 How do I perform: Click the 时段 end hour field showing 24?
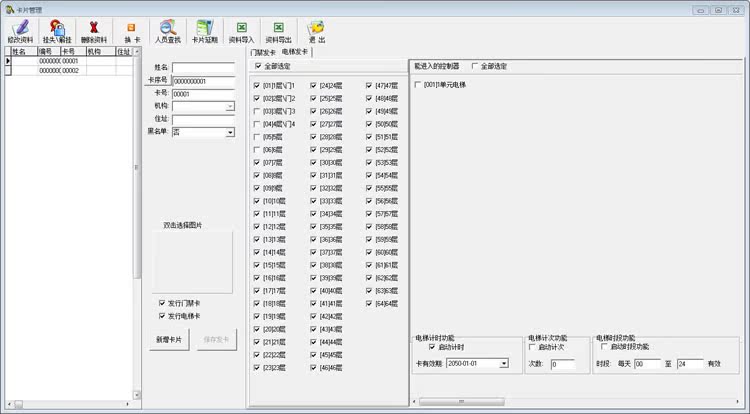690,364
